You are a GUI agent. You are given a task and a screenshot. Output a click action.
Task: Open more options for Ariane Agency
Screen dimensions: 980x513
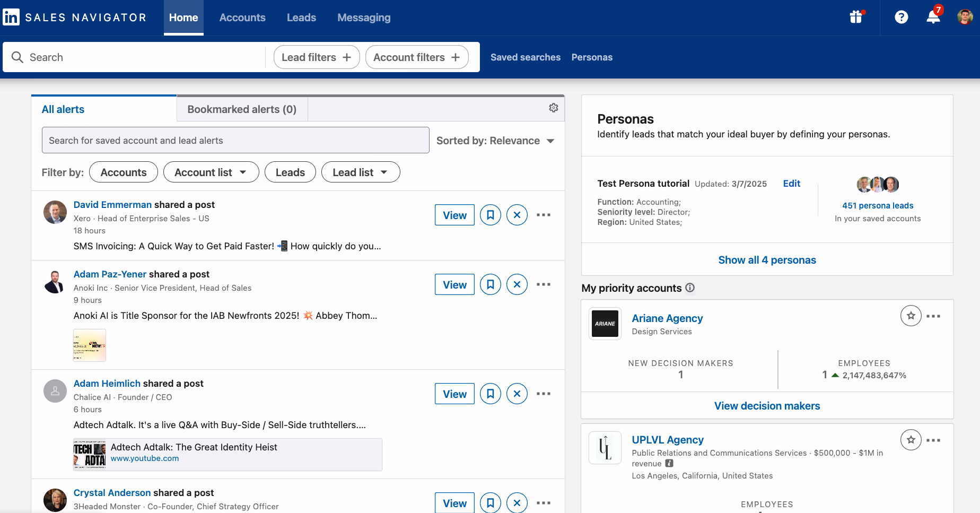point(933,316)
